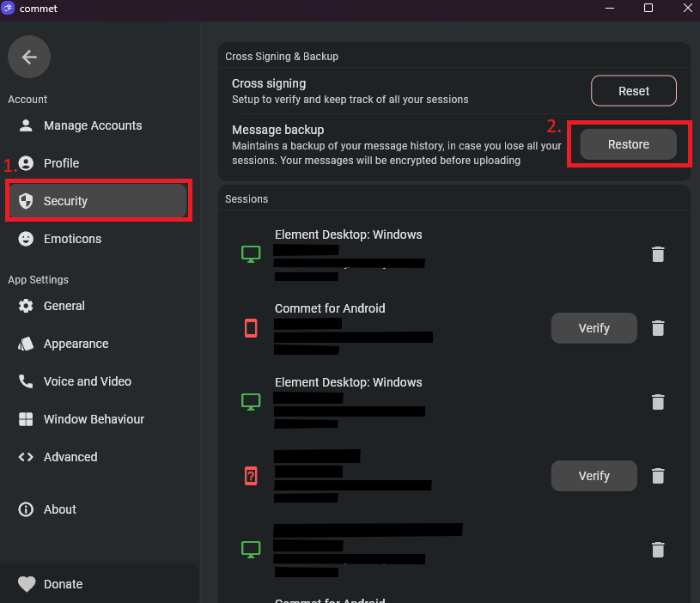Go to the Profile settings page
This screenshot has width=700, height=603.
tap(61, 163)
